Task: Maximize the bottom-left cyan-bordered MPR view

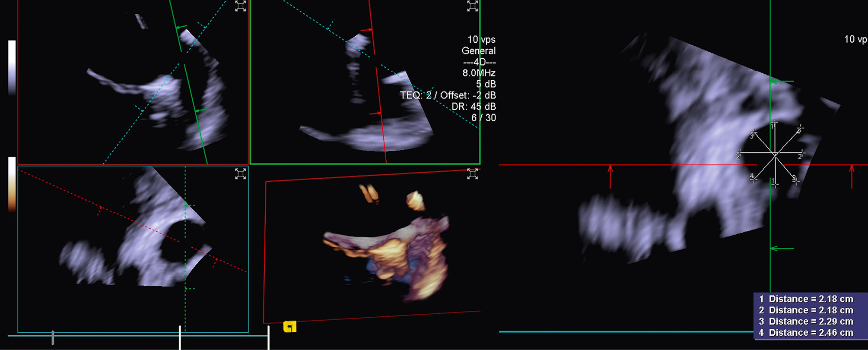Action: [x=240, y=173]
